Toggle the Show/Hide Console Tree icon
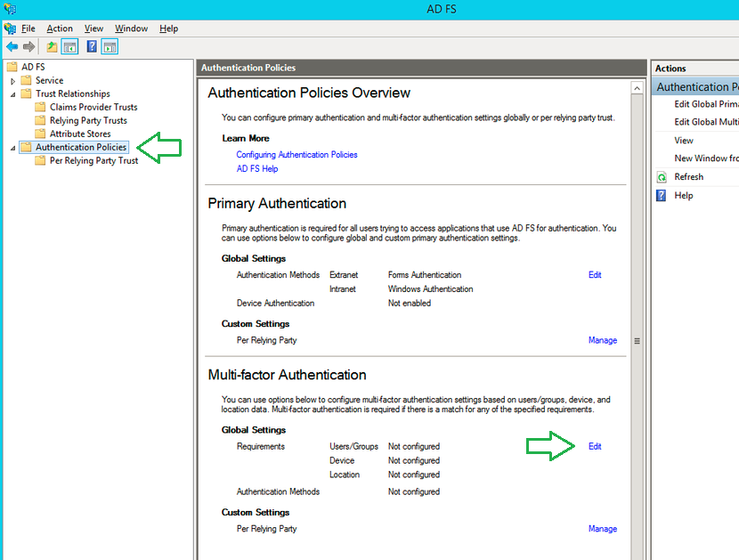Screen dimensions: 739x560 [x=69, y=45]
